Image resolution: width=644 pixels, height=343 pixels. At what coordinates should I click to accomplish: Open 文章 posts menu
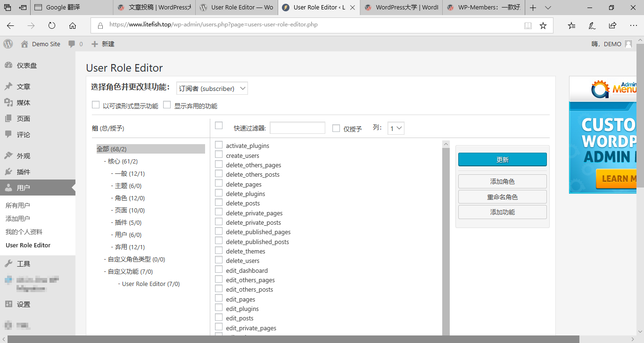(x=38, y=87)
